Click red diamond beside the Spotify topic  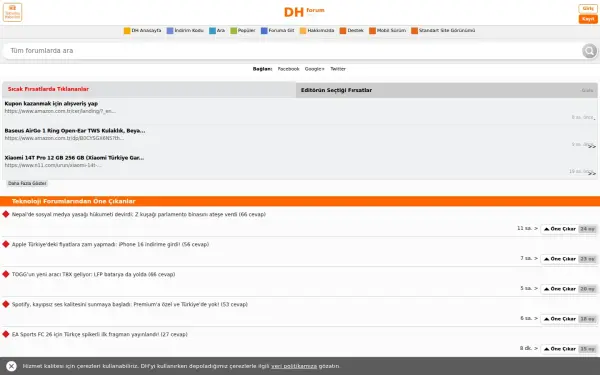(6, 304)
